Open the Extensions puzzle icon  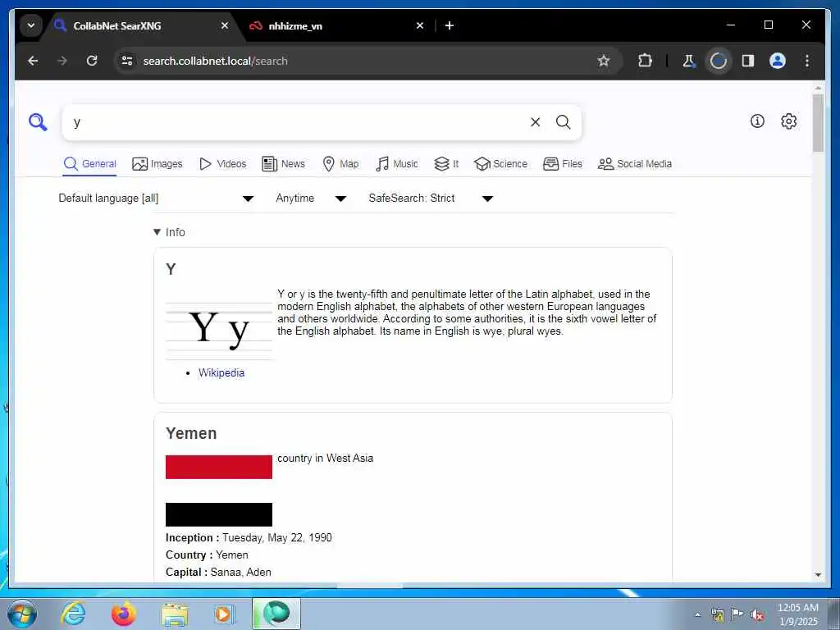click(x=645, y=61)
